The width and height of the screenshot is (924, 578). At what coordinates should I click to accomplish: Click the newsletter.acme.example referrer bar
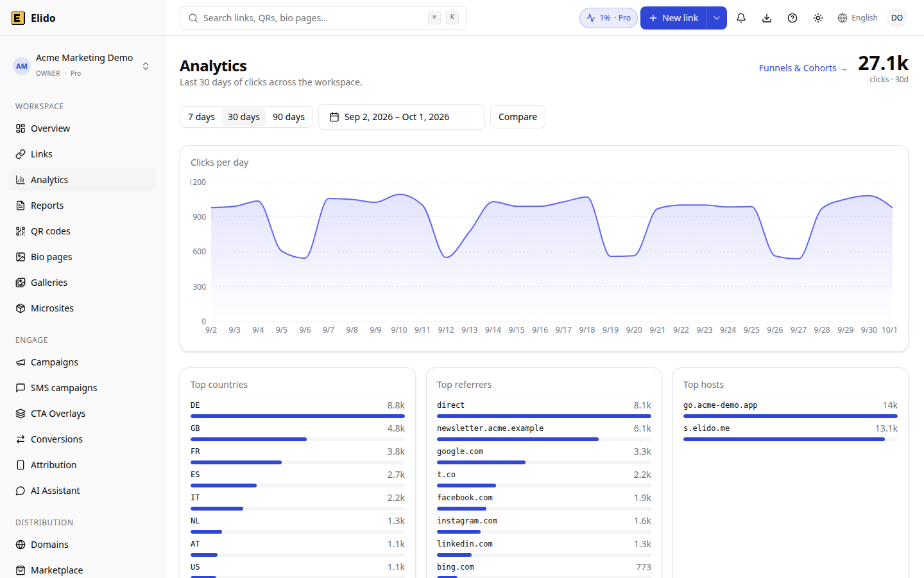point(544,439)
